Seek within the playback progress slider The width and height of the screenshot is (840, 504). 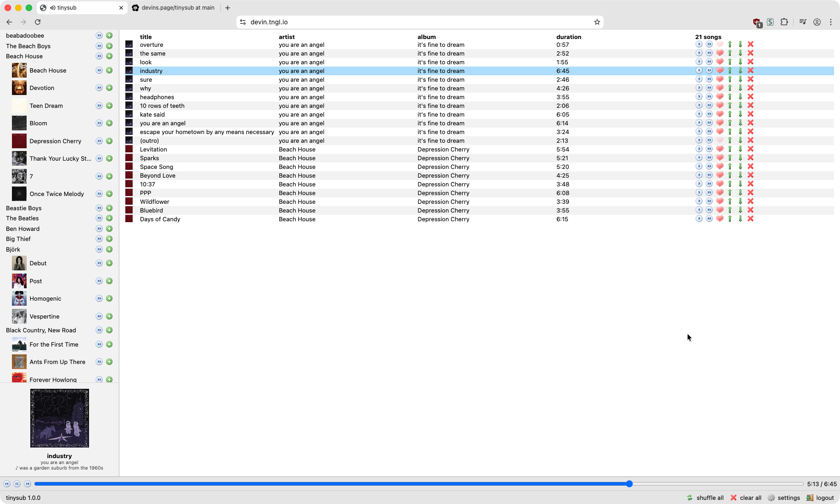[413, 484]
